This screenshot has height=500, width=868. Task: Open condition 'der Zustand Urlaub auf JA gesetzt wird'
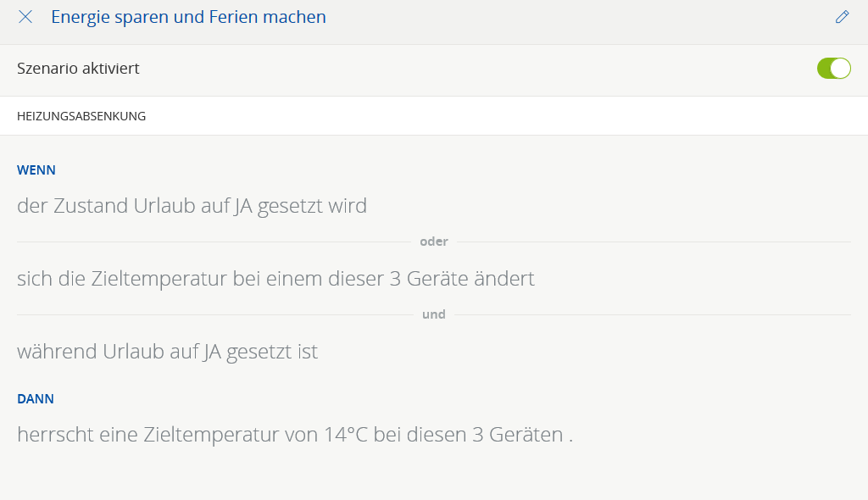coord(192,206)
